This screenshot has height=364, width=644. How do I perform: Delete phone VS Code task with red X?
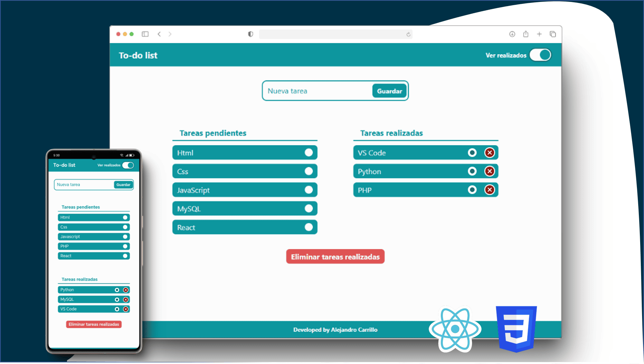click(126, 309)
